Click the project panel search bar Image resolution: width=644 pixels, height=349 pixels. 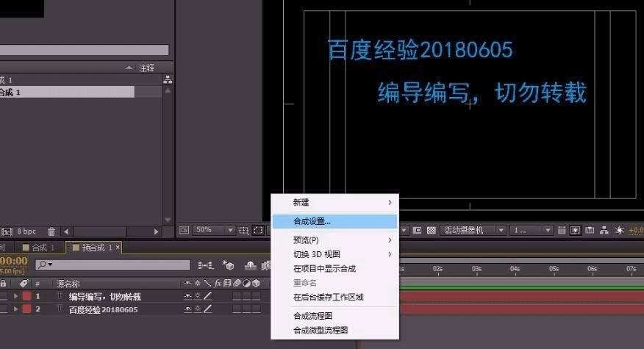pos(85,50)
